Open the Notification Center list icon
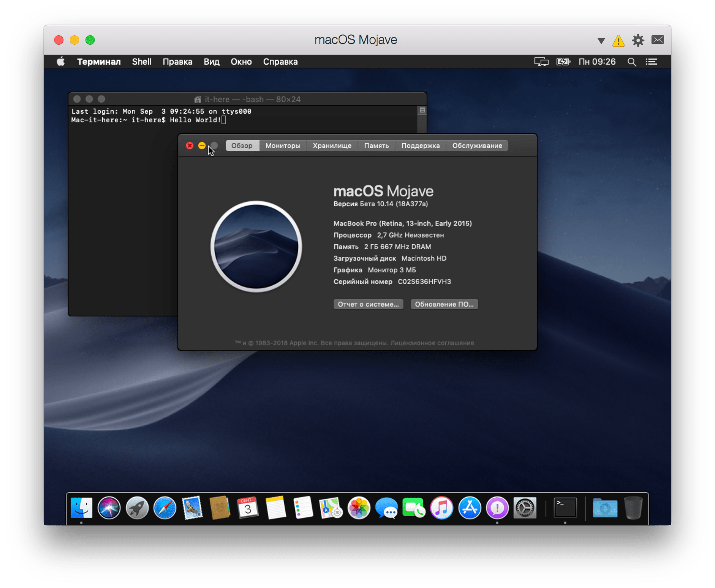The width and height of the screenshot is (715, 588). [651, 62]
